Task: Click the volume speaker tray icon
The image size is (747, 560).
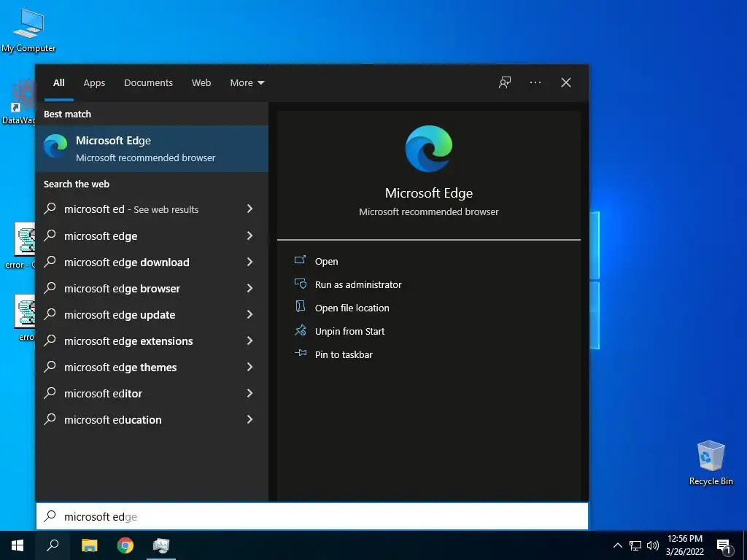Action: [653, 545]
